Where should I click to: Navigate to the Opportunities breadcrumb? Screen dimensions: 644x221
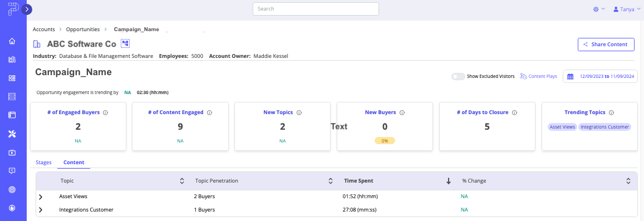pos(83,30)
